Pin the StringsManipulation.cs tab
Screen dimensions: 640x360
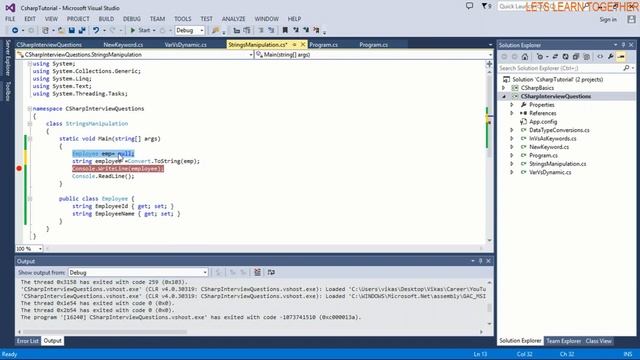point(294,44)
